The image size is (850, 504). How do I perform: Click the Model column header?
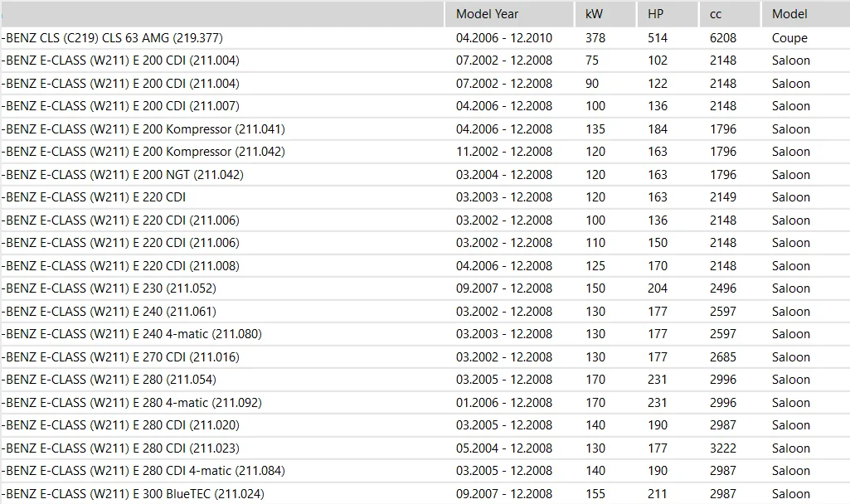click(806, 14)
